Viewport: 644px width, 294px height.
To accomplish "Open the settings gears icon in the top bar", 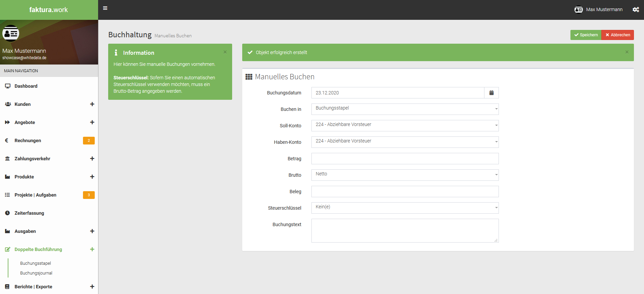I will click(636, 9).
